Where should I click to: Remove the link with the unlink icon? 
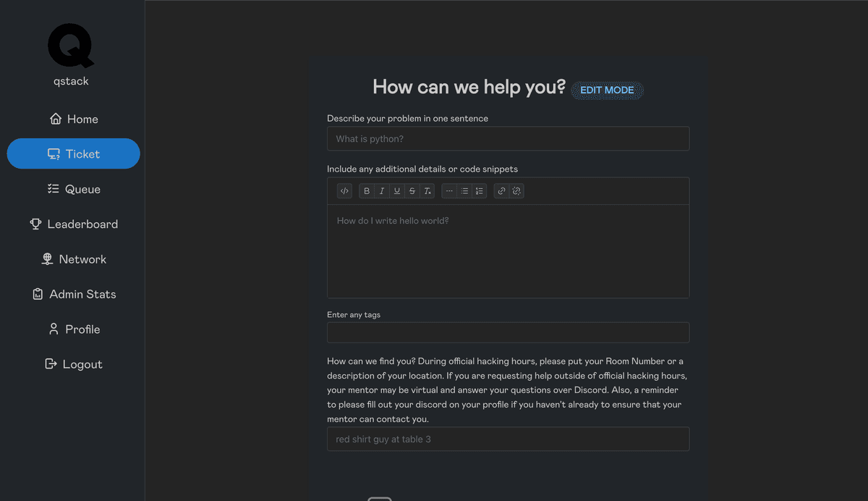(516, 191)
